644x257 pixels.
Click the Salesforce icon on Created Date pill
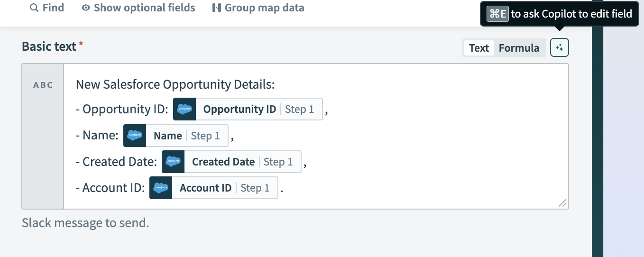point(173,162)
